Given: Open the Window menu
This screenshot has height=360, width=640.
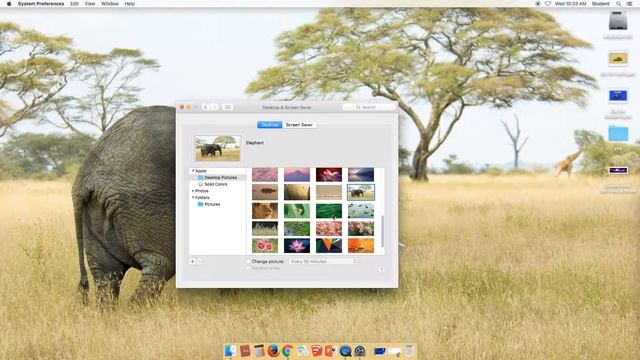Looking at the screenshot, I should point(110,4).
